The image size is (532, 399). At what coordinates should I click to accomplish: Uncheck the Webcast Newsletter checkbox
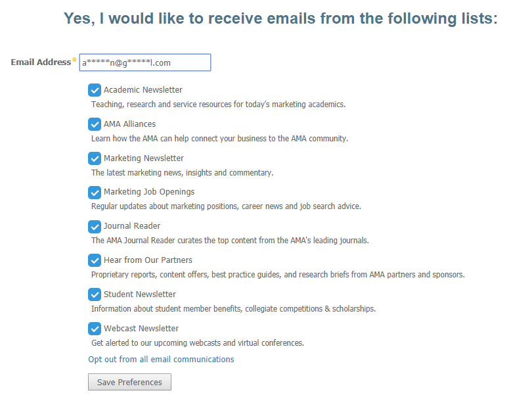(x=95, y=328)
